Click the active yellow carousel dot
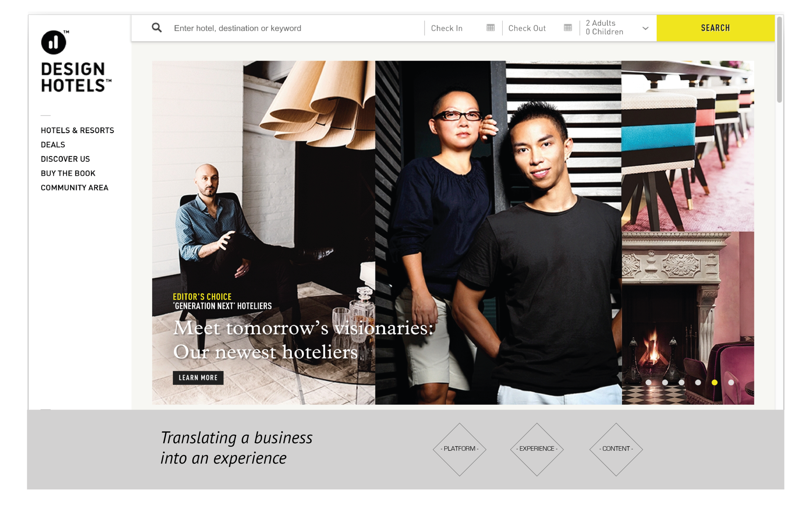 click(x=715, y=383)
